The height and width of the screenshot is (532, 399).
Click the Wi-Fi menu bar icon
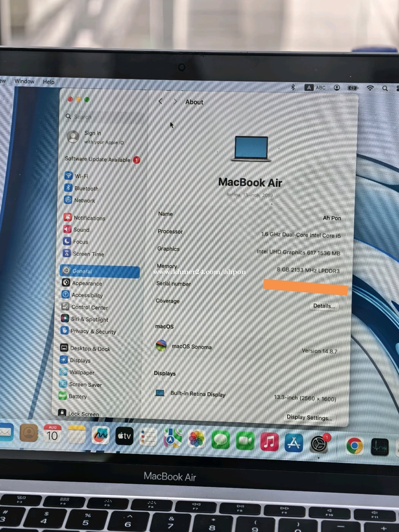point(370,88)
